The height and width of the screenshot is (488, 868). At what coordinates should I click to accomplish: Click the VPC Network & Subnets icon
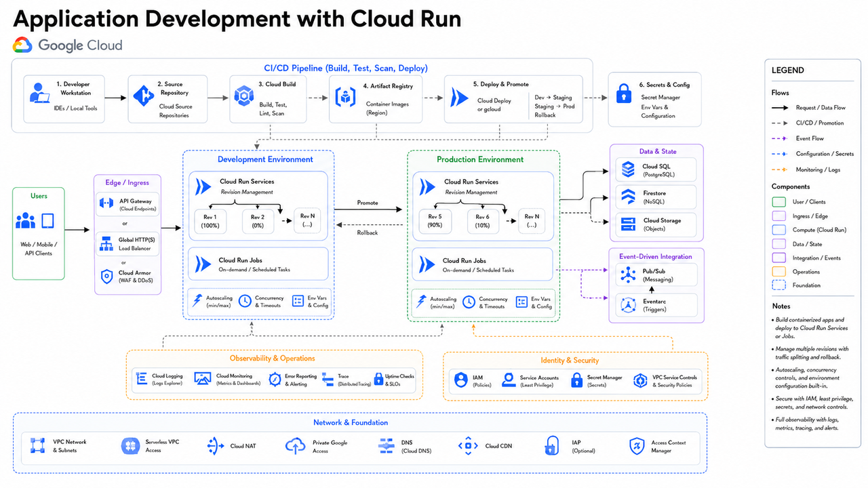[37, 445]
